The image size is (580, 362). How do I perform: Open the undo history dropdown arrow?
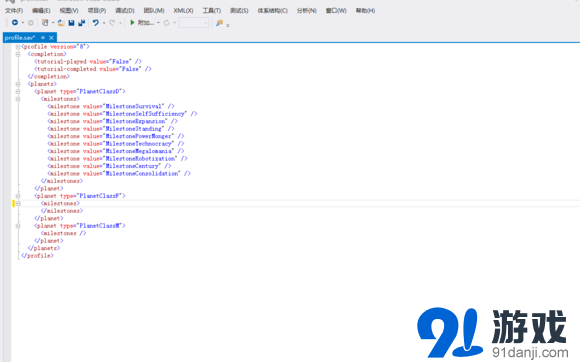point(104,23)
